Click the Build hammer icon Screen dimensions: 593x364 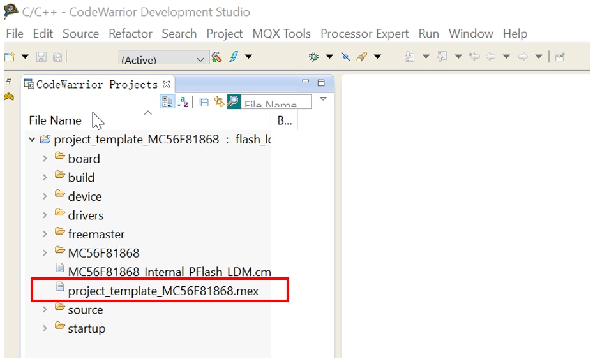coord(217,57)
